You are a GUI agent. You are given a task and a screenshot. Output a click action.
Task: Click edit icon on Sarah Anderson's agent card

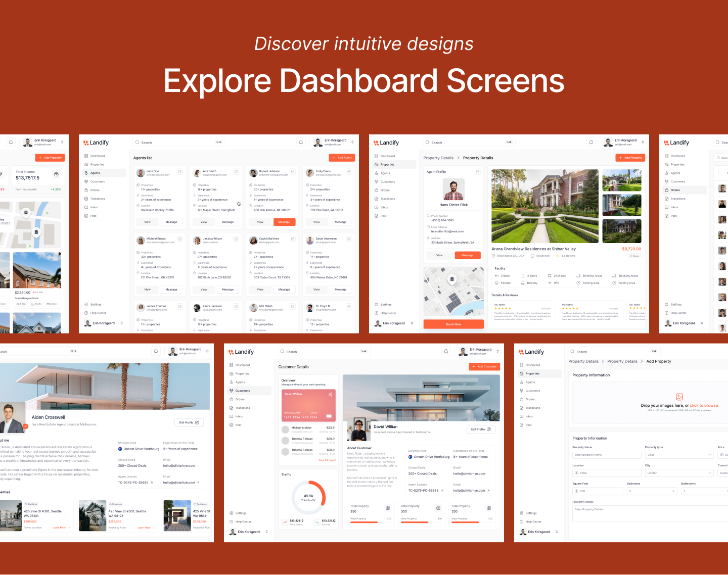point(349,239)
